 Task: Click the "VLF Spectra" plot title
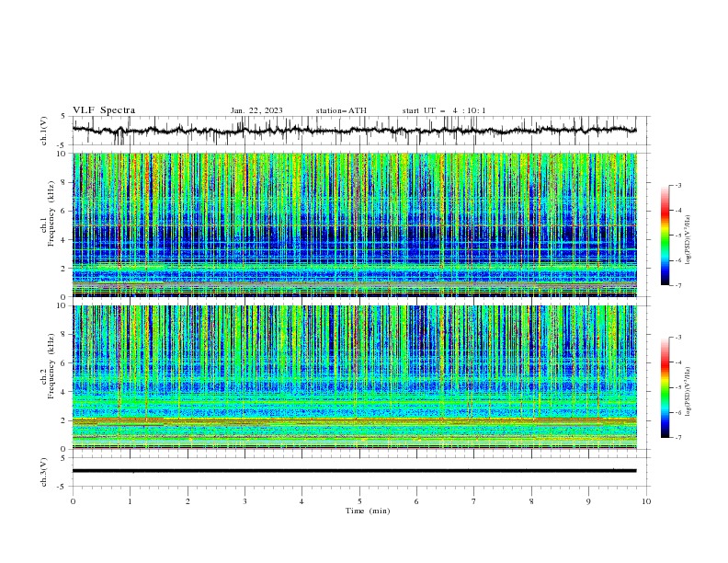(104, 110)
